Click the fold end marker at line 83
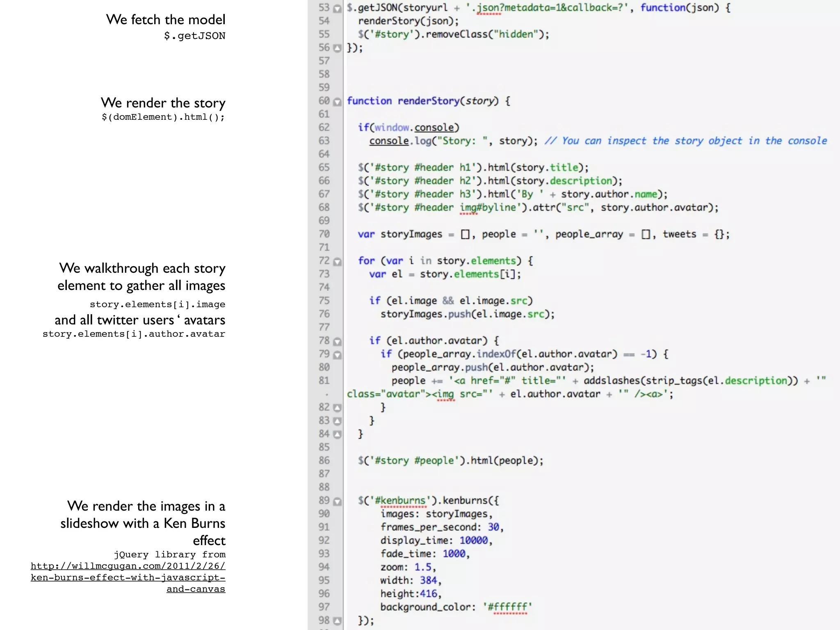This screenshot has width=840, height=630. (x=337, y=421)
